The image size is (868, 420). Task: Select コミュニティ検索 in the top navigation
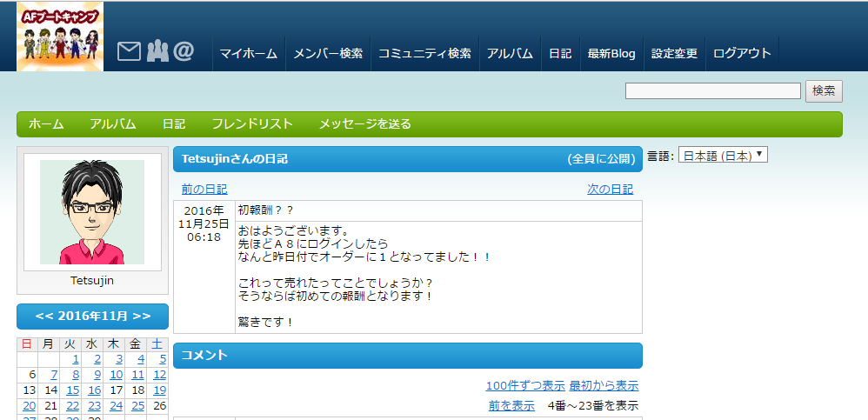[424, 53]
